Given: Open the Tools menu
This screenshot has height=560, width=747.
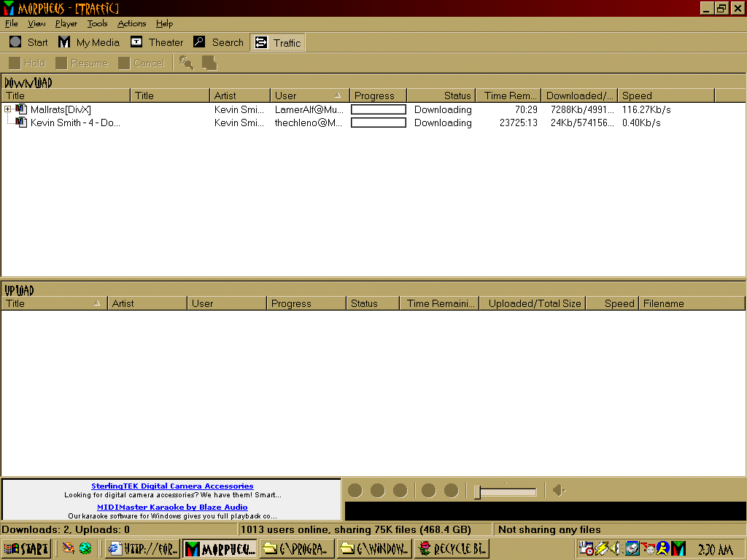Looking at the screenshot, I should pyautogui.click(x=97, y=23).
